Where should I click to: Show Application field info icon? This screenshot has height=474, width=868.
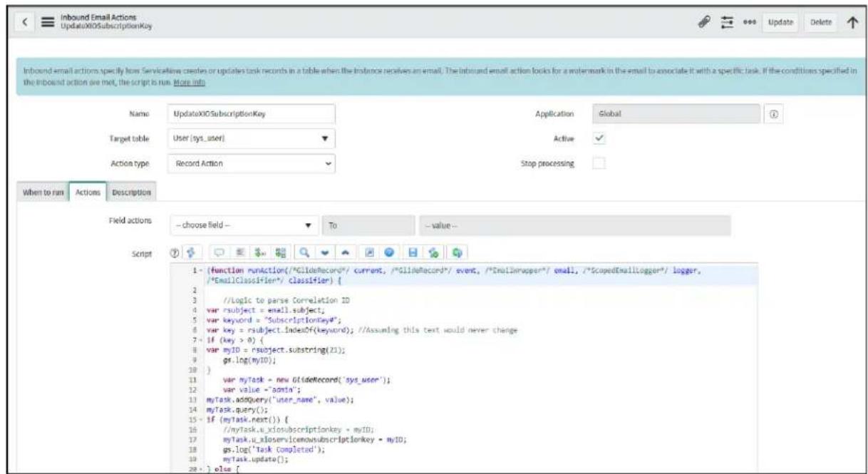pos(774,113)
